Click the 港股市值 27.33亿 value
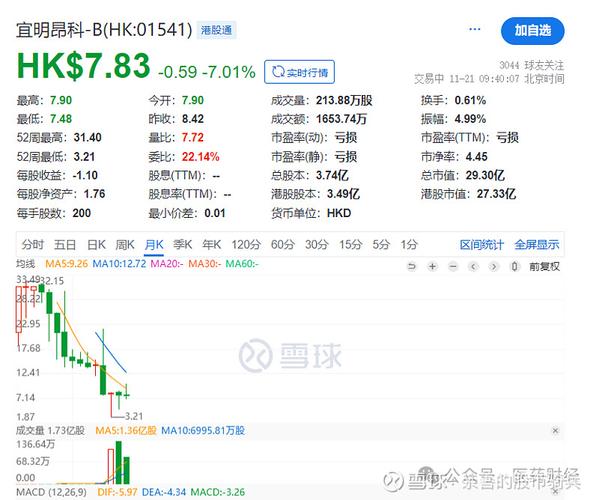This screenshot has height=500, width=599. point(496,194)
